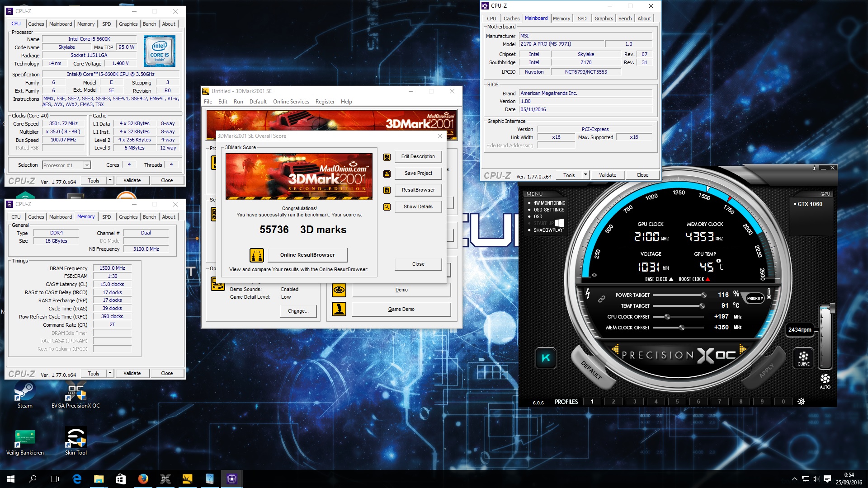Viewport: 868px width, 488px height.
Task: Click Validate in the CPU-Z Mainboard window
Action: (608, 175)
